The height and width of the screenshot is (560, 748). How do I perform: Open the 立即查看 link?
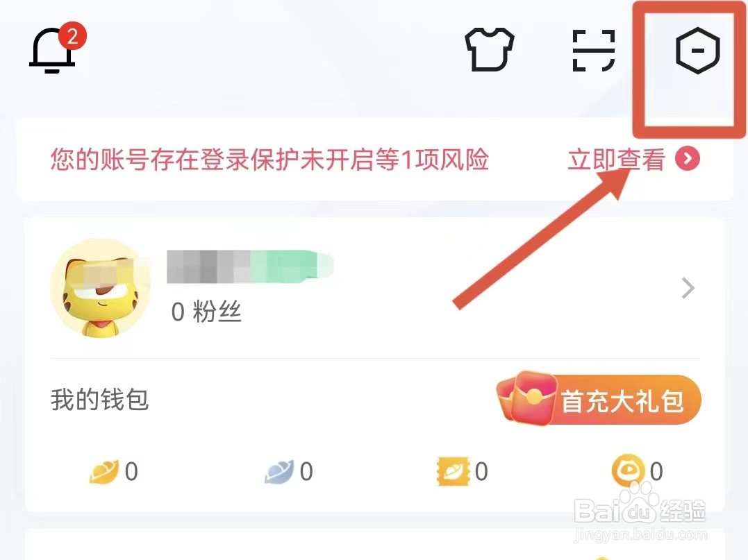(616, 159)
